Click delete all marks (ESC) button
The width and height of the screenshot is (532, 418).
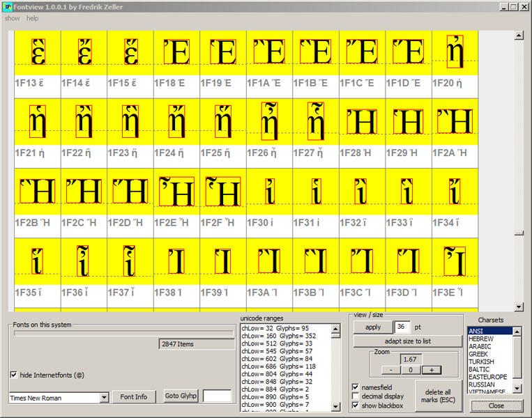pyautogui.click(x=438, y=396)
